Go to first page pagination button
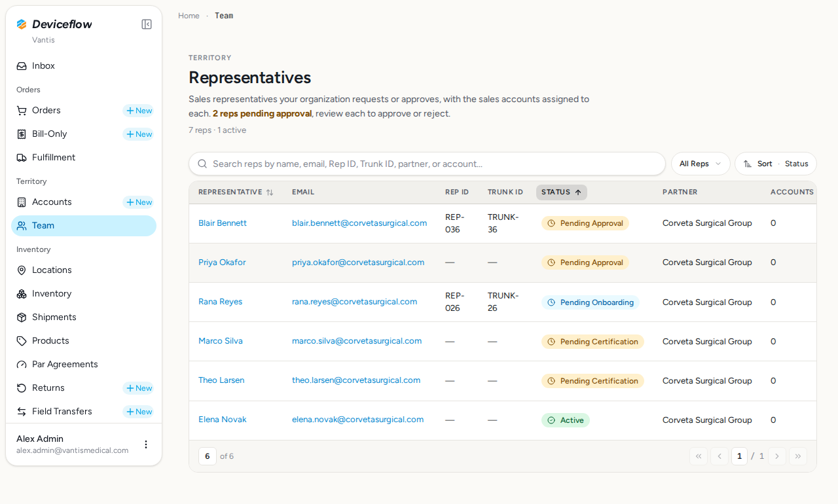This screenshot has height=504, width=838. (x=699, y=456)
